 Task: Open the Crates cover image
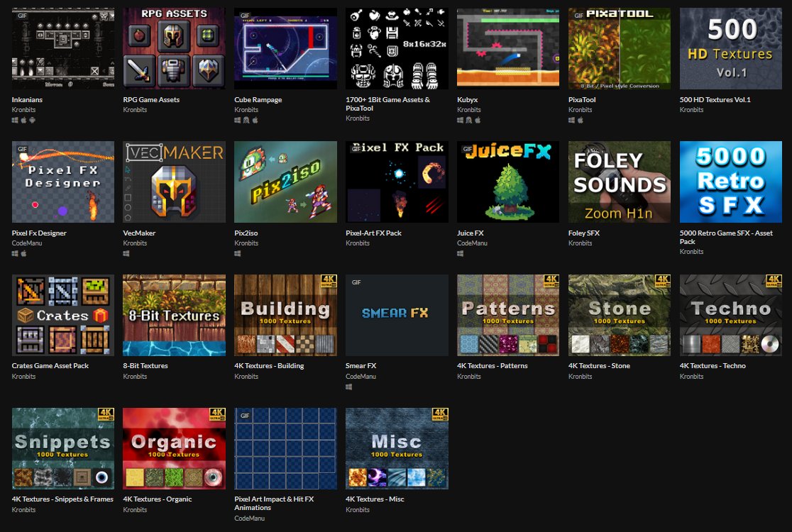coord(63,315)
